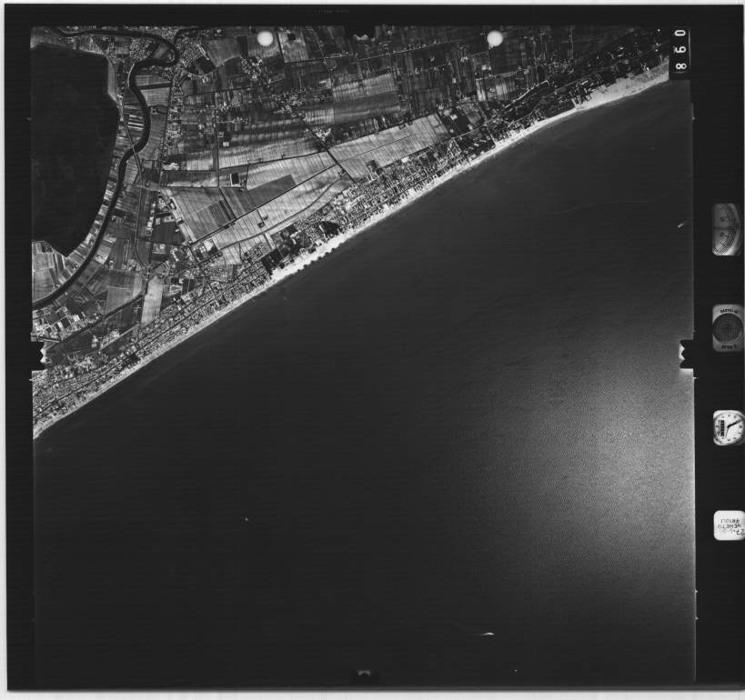Image resolution: width=745 pixels, height=700 pixels.
Task: Click the right white circular spot
Action: coord(495,38)
